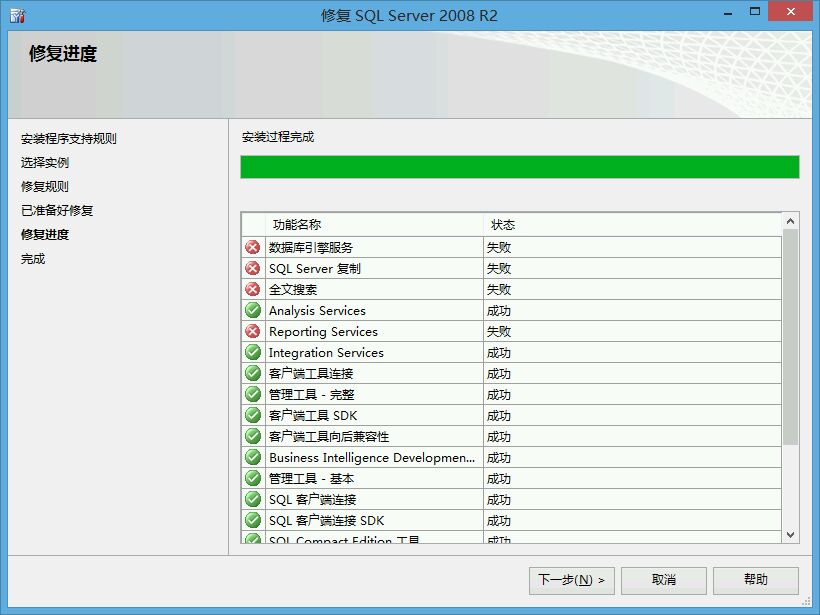Viewport: 820px width, 615px height.
Task: Select the 已准备好修复 step in sidebar
Action: coord(57,211)
